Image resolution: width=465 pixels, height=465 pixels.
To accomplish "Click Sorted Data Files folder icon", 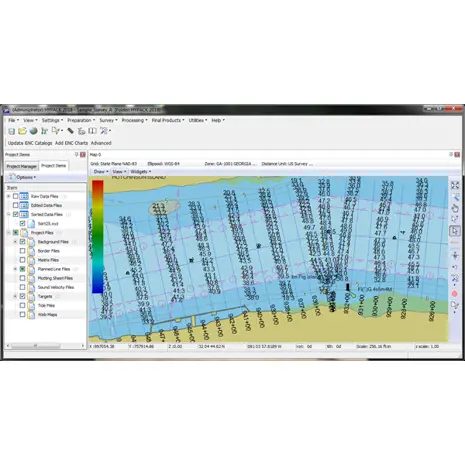I will point(24,214).
